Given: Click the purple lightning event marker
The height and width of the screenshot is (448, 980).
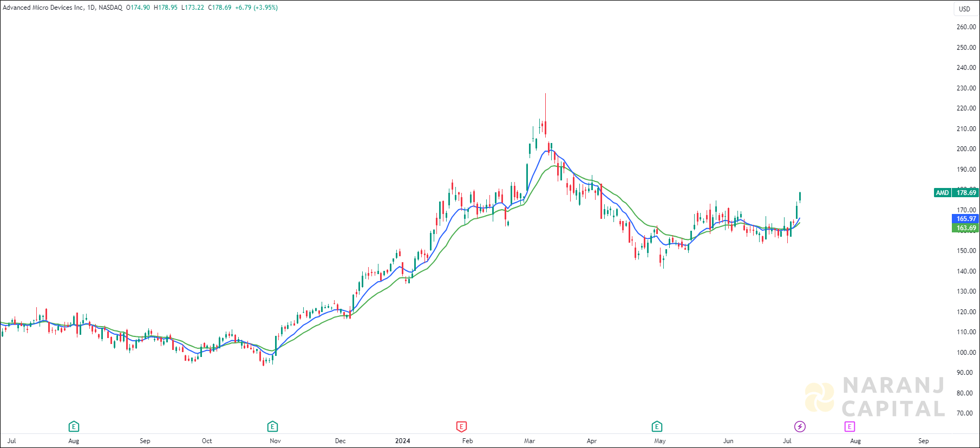Looking at the screenshot, I should pos(800,426).
